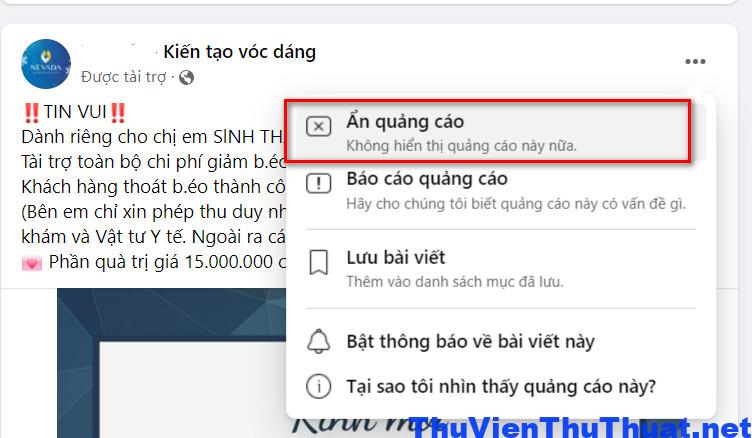The height and width of the screenshot is (438, 752).
Task: Open Tại sao tôi nhìn thấy quảng cáo này?
Action: [x=501, y=386]
